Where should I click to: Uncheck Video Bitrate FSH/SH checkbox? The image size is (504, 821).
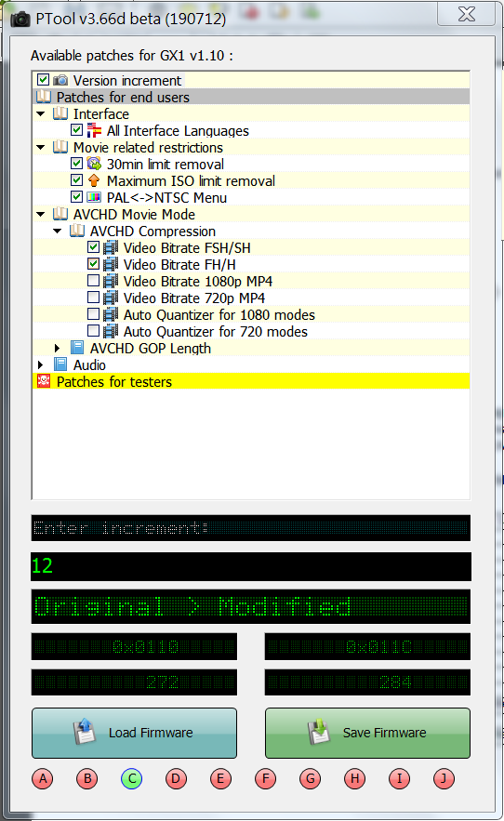(93, 247)
